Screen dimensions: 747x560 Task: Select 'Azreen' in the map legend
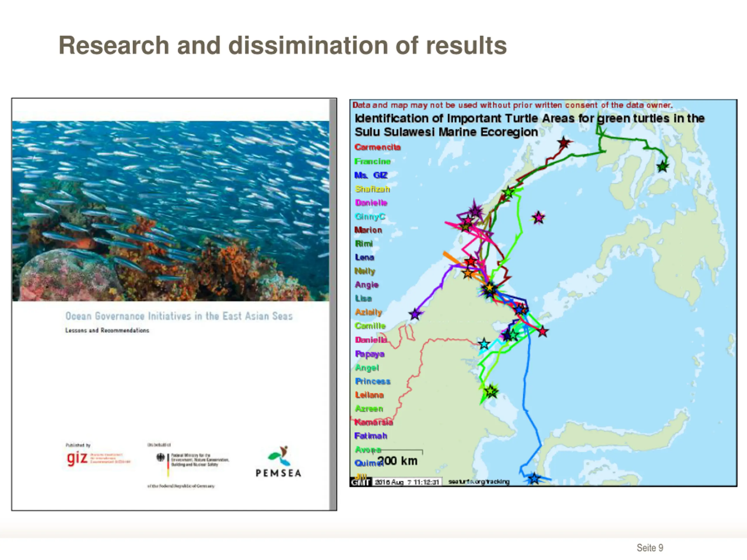pos(369,409)
